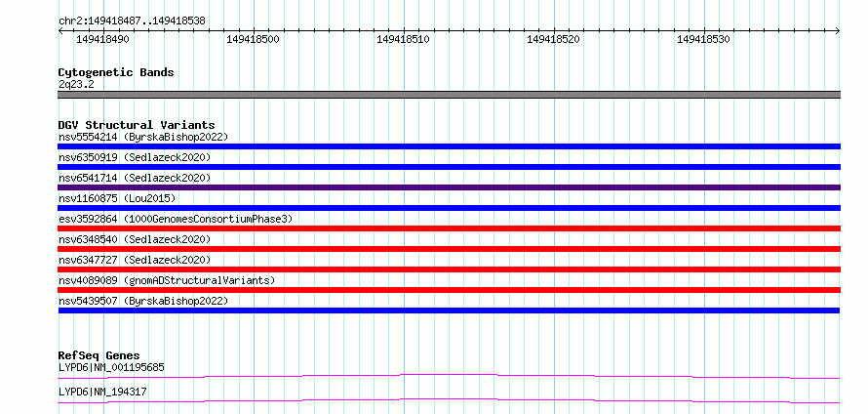Screen dimensions: 868x414
Task: Click ruler position 149418530
Action: pyautogui.click(x=703, y=39)
